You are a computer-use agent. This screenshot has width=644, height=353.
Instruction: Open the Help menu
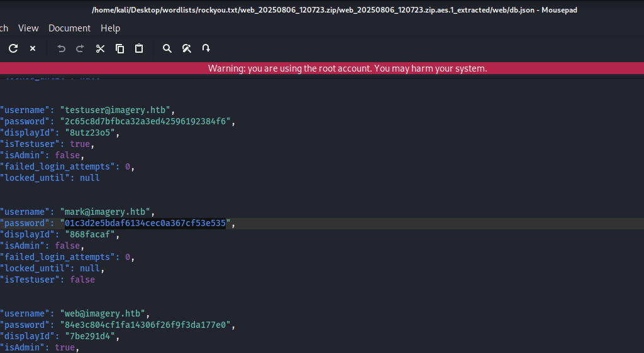click(x=110, y=28)
